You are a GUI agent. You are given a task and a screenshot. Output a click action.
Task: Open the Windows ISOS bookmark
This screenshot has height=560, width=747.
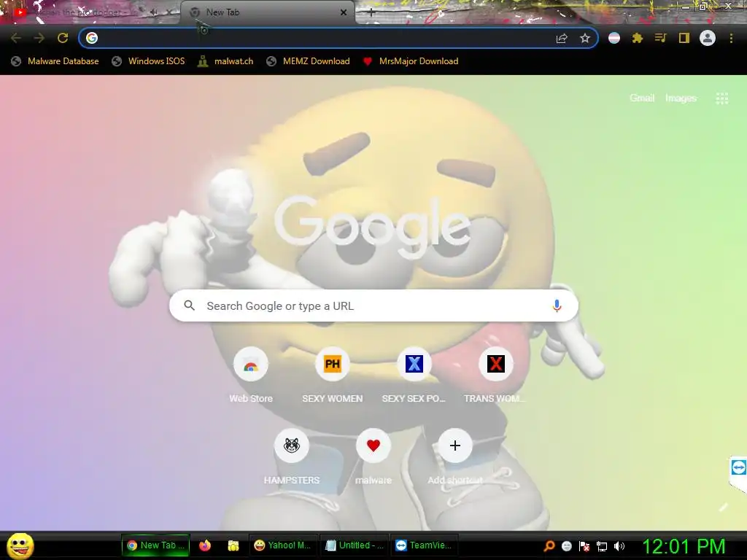[x=148, y=61]
